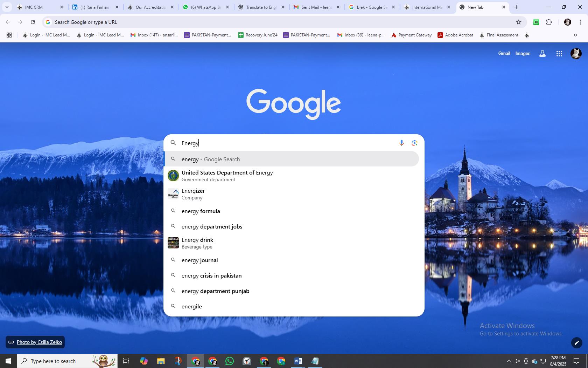Viewport: 588px width, 368px height.
Task: Click the browser back arrow
Action: point(8,22)
